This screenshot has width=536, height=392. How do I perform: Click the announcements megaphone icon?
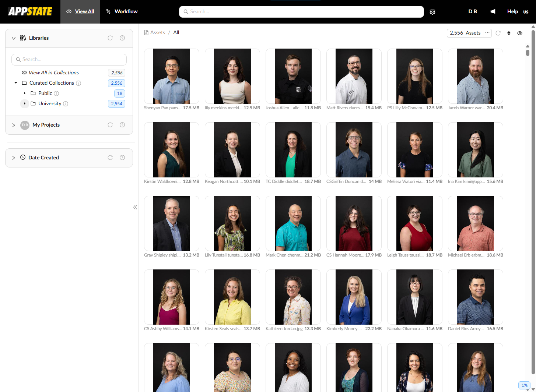click(493, 11)
